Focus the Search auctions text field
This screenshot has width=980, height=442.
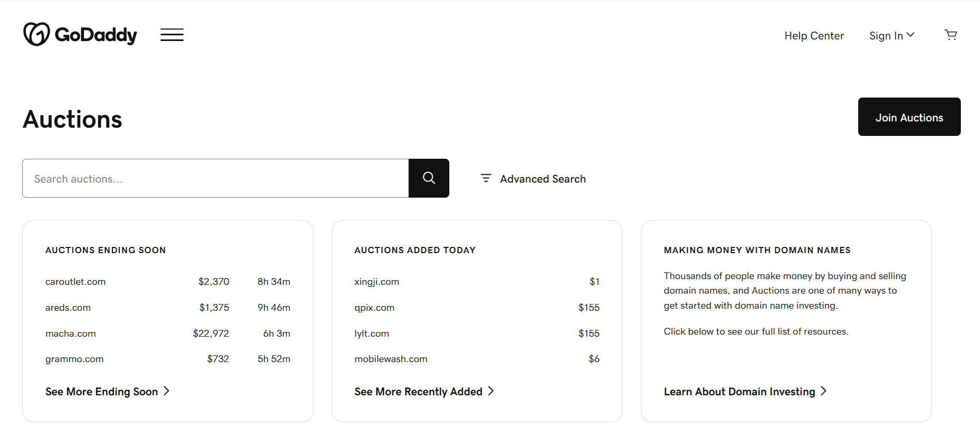click(x=215, y=178)
